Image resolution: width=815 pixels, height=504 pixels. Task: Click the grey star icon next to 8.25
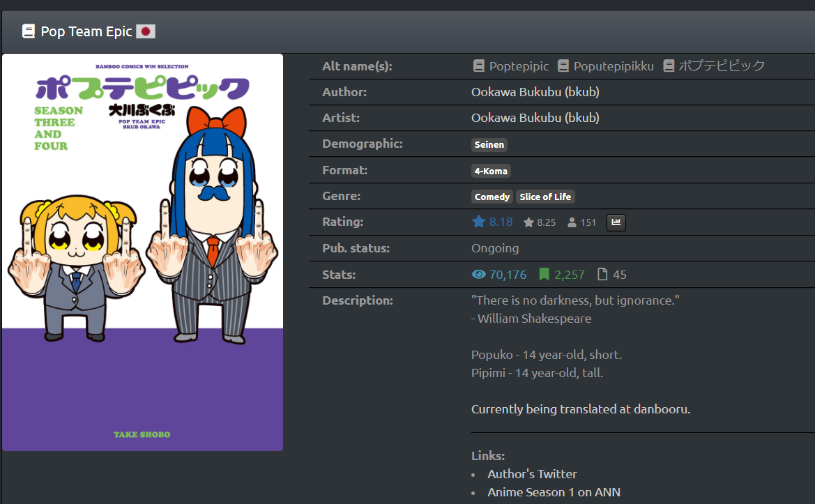[528, 222]
